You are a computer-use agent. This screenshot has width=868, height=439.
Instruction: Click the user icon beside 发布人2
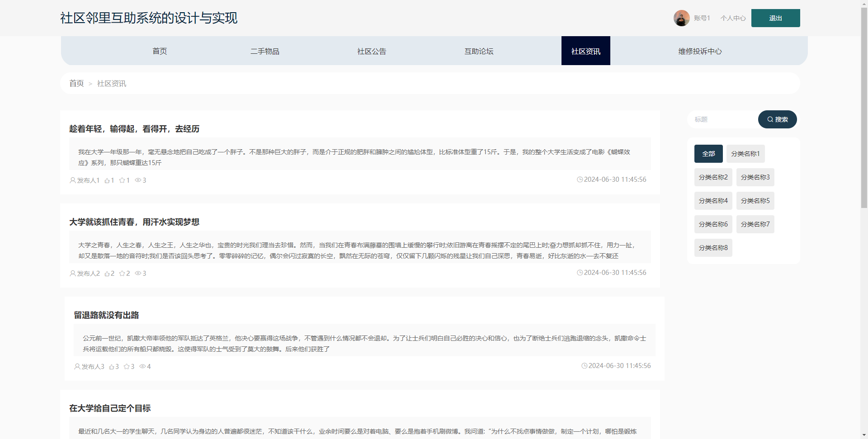[x=72, y=274]
